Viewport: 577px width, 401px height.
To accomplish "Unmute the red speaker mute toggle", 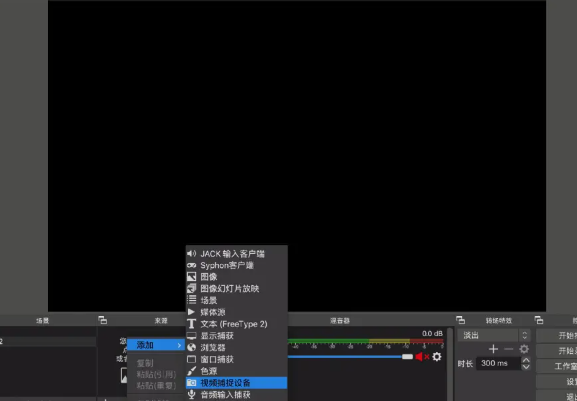I will pyautogui.click(x=419, y=356).
